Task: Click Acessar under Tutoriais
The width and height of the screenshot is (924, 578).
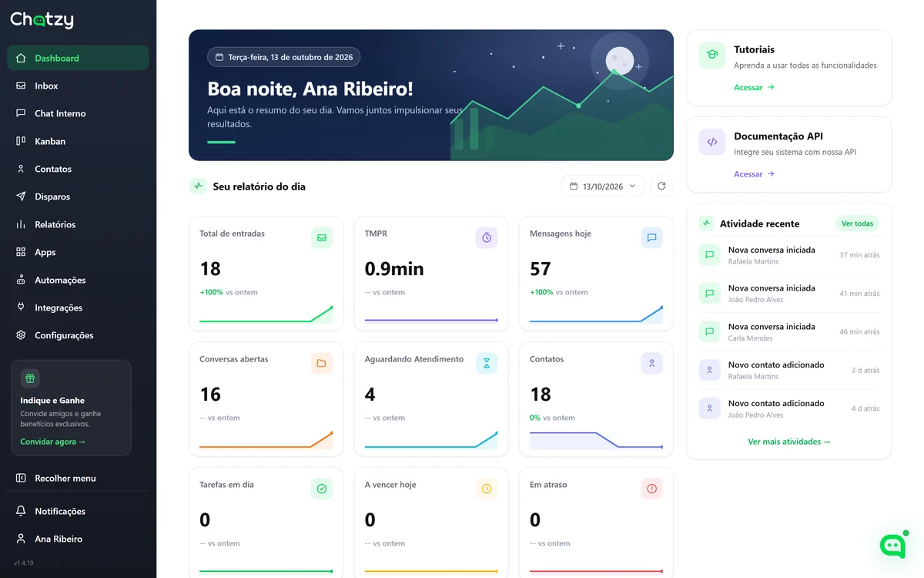Action: coord(754,88)
